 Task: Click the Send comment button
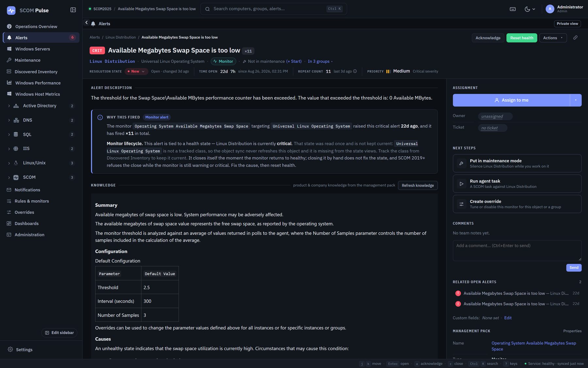click(574, 268)
